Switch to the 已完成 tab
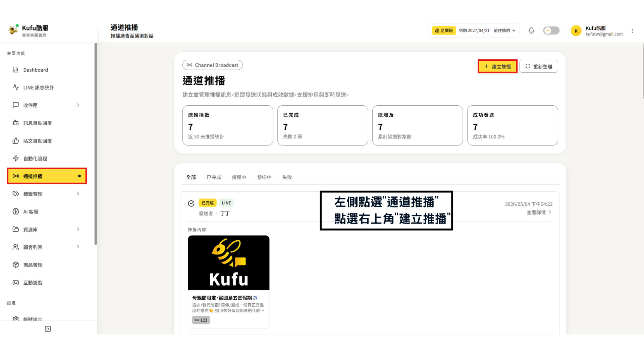This screenshot has width=644, height=362. [214, 177]
